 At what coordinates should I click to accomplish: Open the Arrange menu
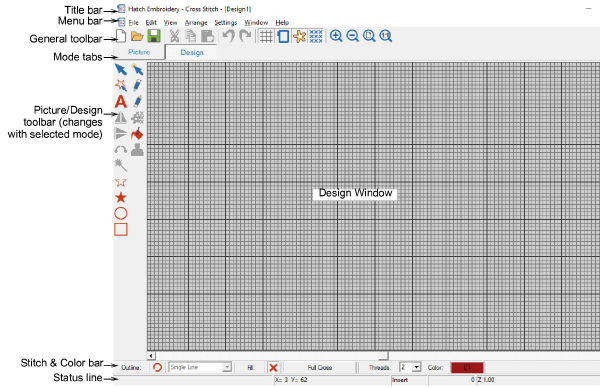click(196, 23)
